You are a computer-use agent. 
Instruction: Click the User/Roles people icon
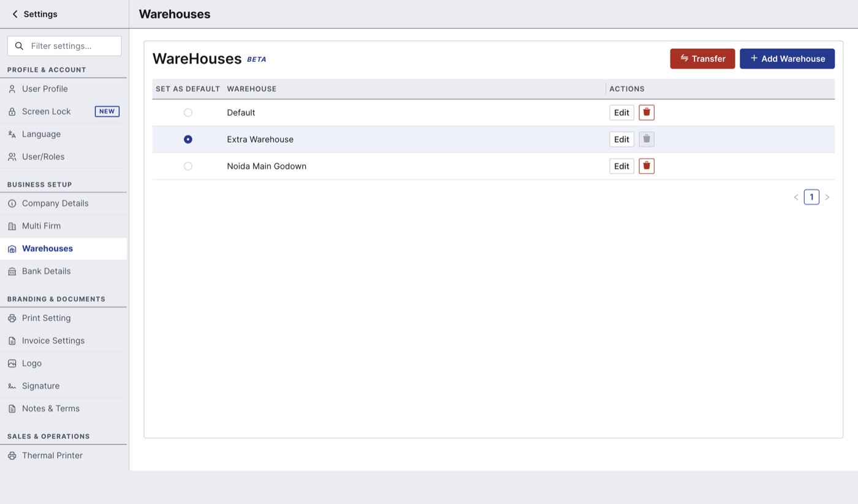click(x=12, y=157)
